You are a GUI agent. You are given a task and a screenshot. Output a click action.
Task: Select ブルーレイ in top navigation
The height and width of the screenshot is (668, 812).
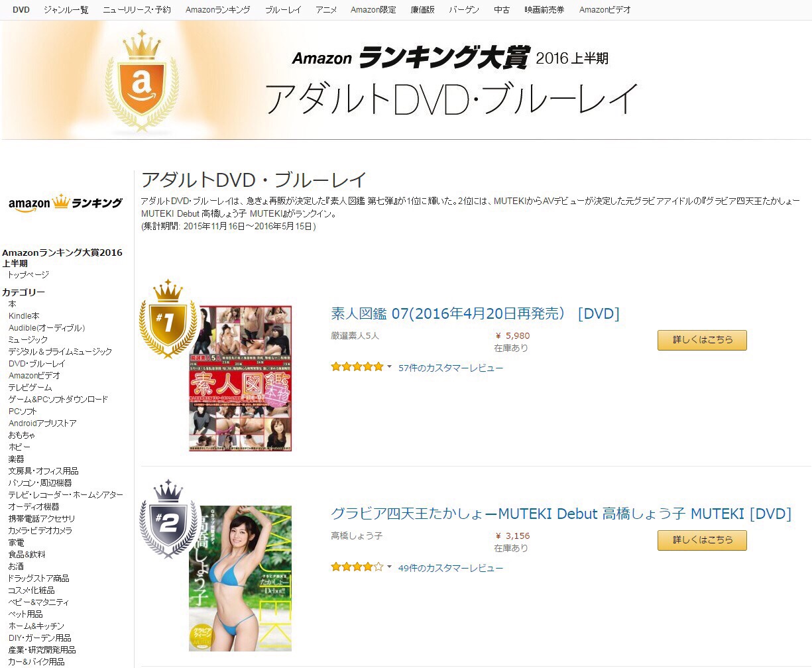point(283,10)
